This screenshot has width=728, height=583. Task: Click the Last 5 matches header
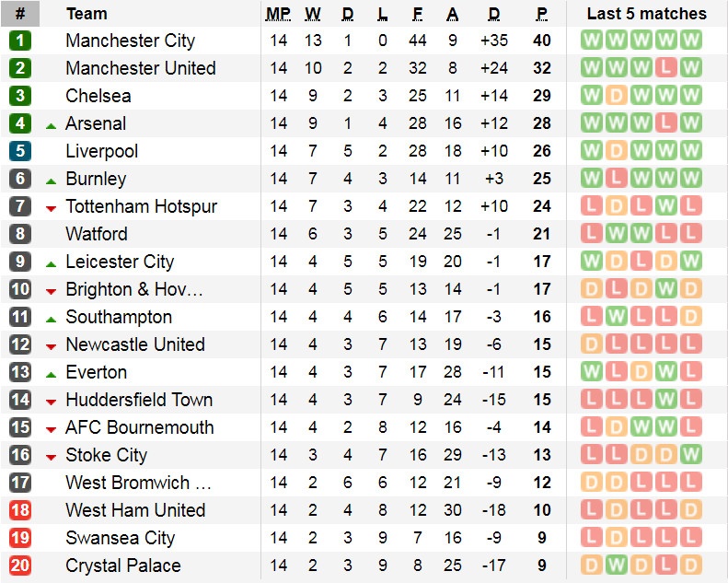tap(646, 14)
